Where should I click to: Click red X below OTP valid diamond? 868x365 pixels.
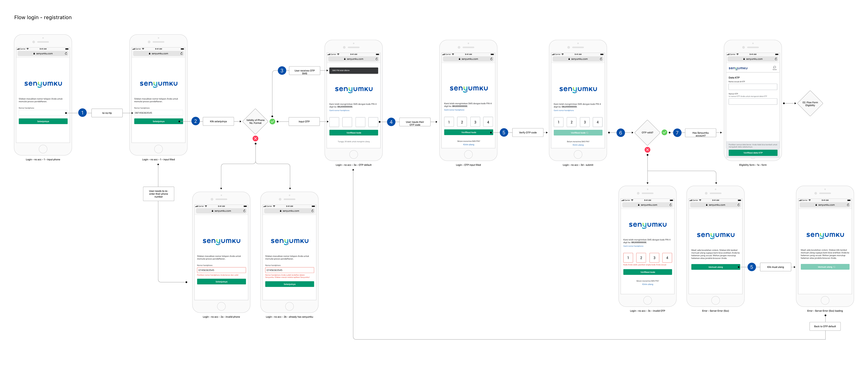(x=647, y=150)
